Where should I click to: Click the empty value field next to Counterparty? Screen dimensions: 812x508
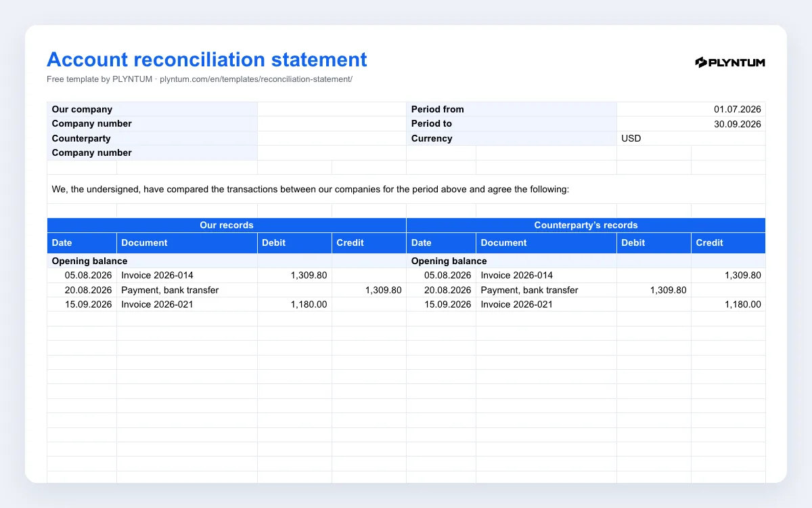(x=332, y=138)
